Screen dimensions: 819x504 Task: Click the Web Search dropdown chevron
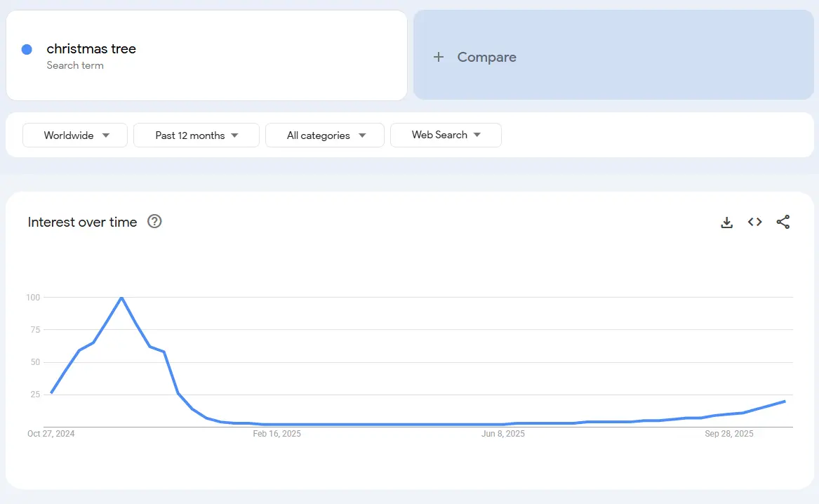coord(477,135)
